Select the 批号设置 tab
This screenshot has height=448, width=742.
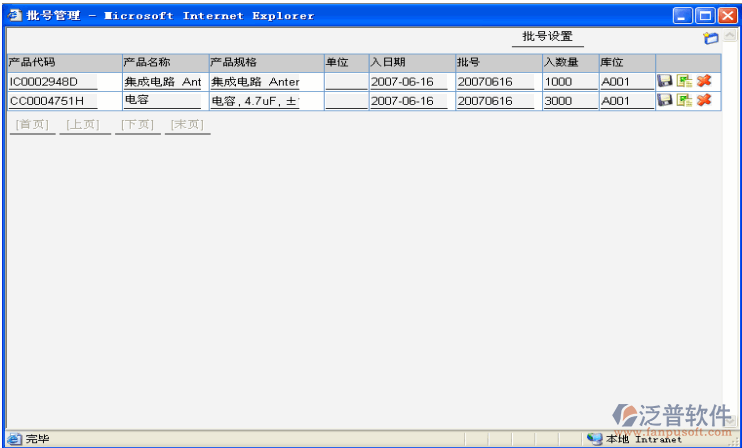(547, 37)
